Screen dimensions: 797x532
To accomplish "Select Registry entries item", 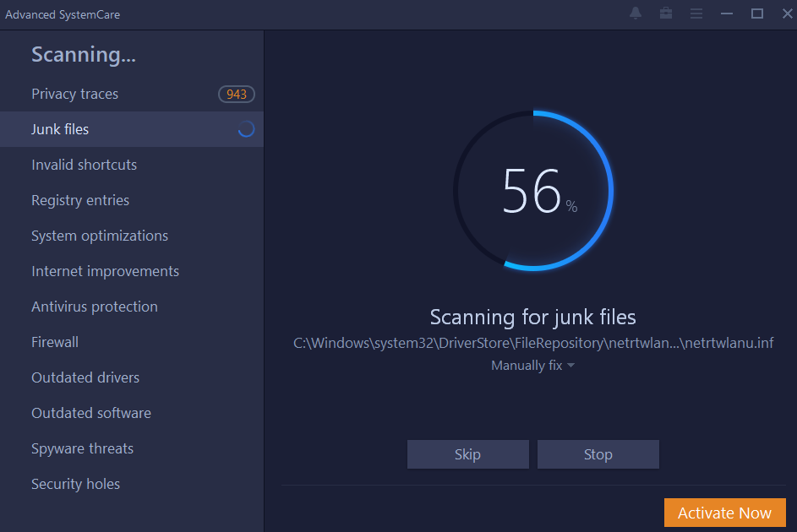I will point(132,200).
